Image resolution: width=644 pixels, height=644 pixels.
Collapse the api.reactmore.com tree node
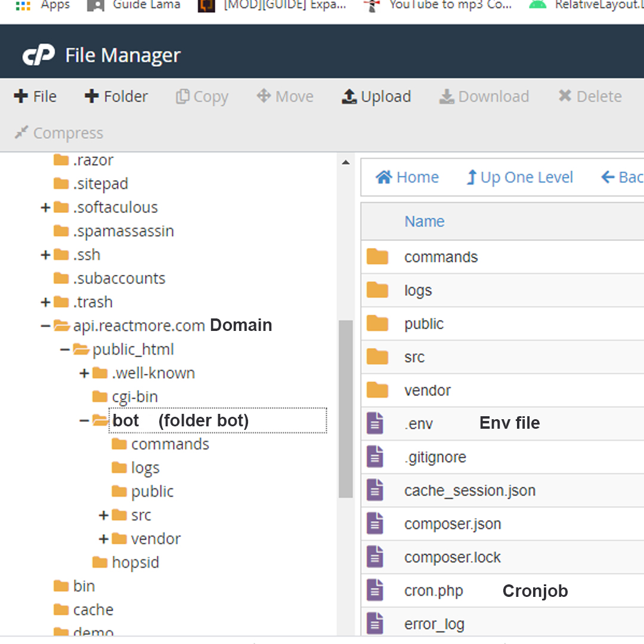coord(45,326)
